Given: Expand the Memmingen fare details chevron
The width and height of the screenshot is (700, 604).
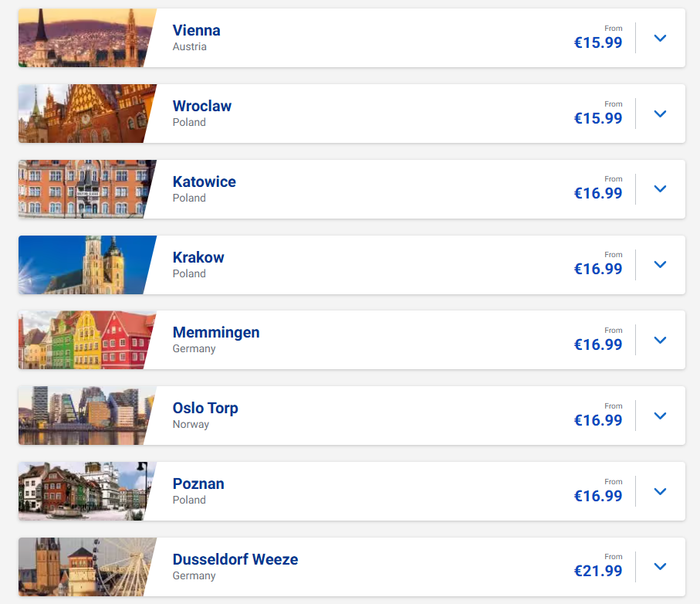Looking at the screenshot, I should [x=660, y=340].
